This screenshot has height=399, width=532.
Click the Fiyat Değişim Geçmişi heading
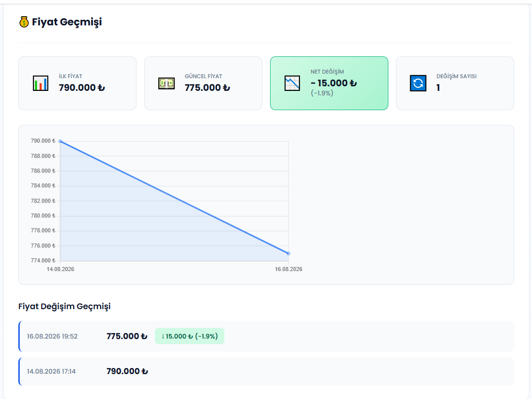[x=64, y=307]
